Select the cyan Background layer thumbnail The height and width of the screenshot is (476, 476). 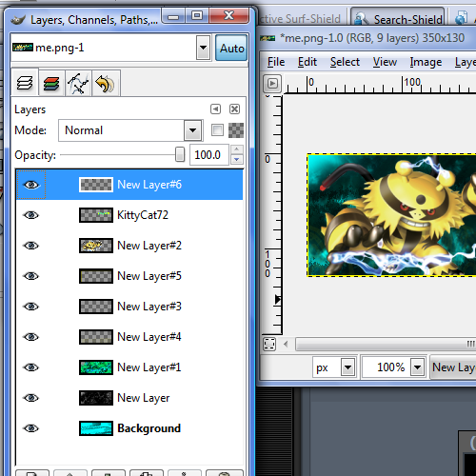(96, 428)
